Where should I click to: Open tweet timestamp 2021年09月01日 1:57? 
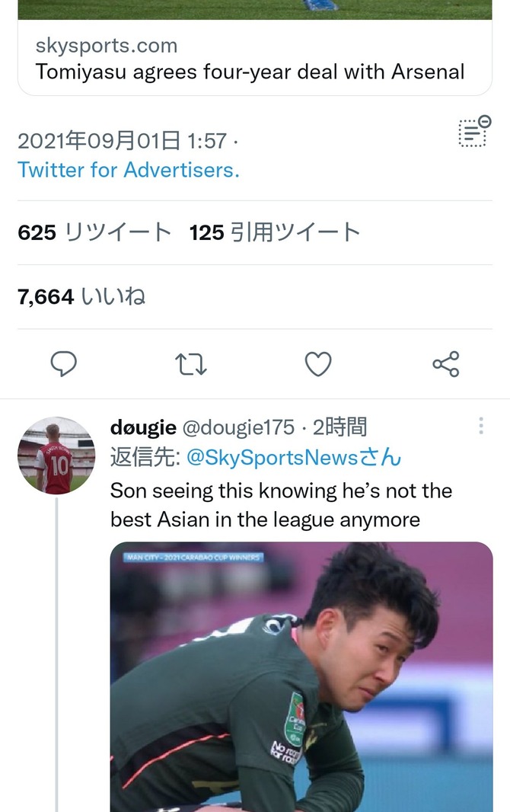[x=122, y=141]
